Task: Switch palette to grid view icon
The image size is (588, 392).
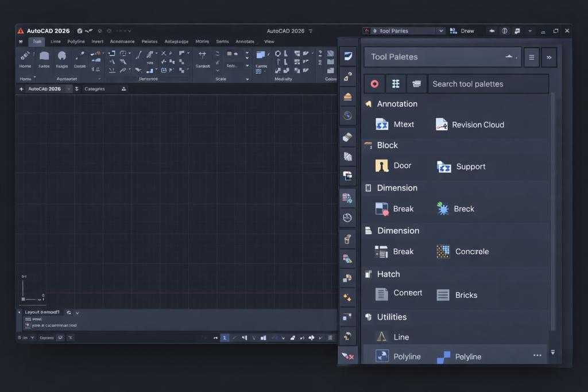Action: click(x=396, y=84)
